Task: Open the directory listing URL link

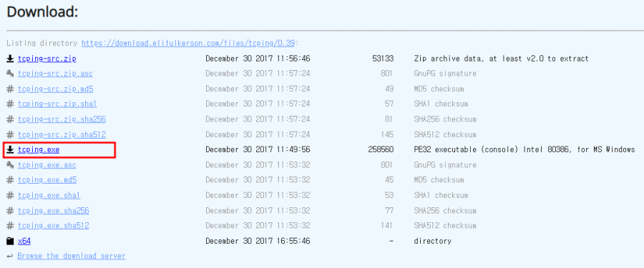Action: coord(188,43)
